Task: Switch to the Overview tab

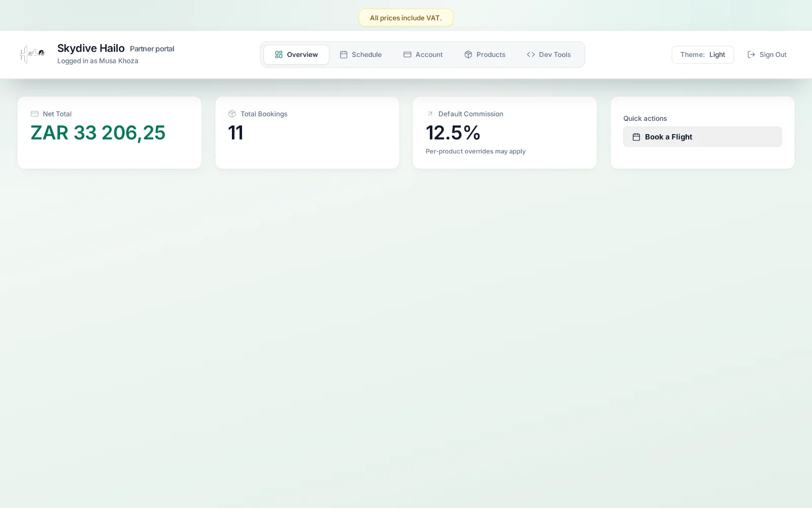Action: point(296,54)
